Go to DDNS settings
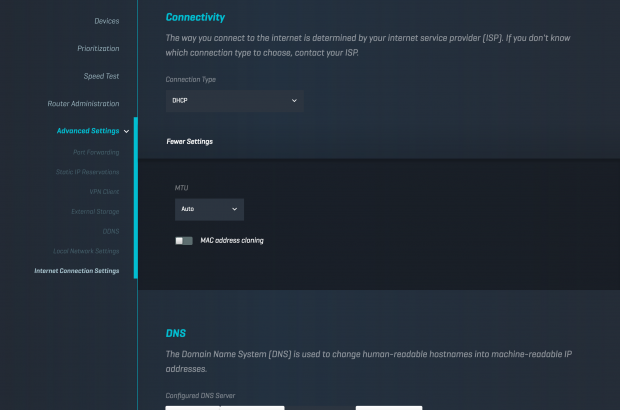Viewport: 620px width, 410px height. [x=110, y=231]
